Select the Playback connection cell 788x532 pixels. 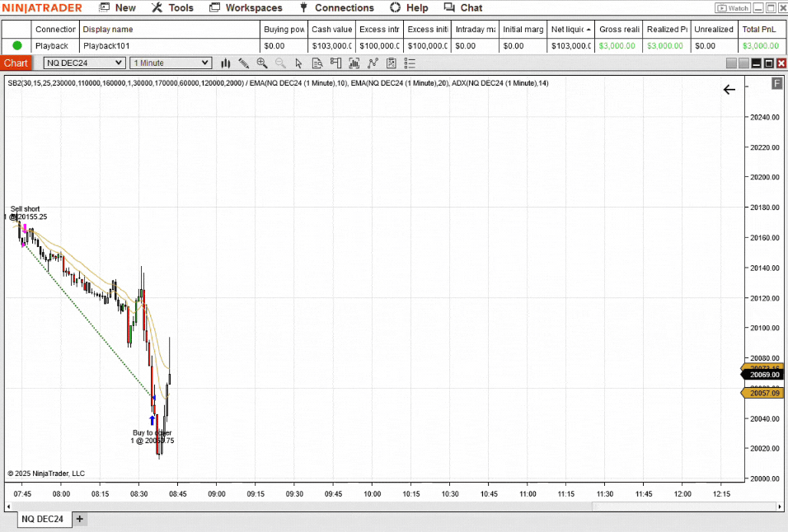(x=55, y=45)
